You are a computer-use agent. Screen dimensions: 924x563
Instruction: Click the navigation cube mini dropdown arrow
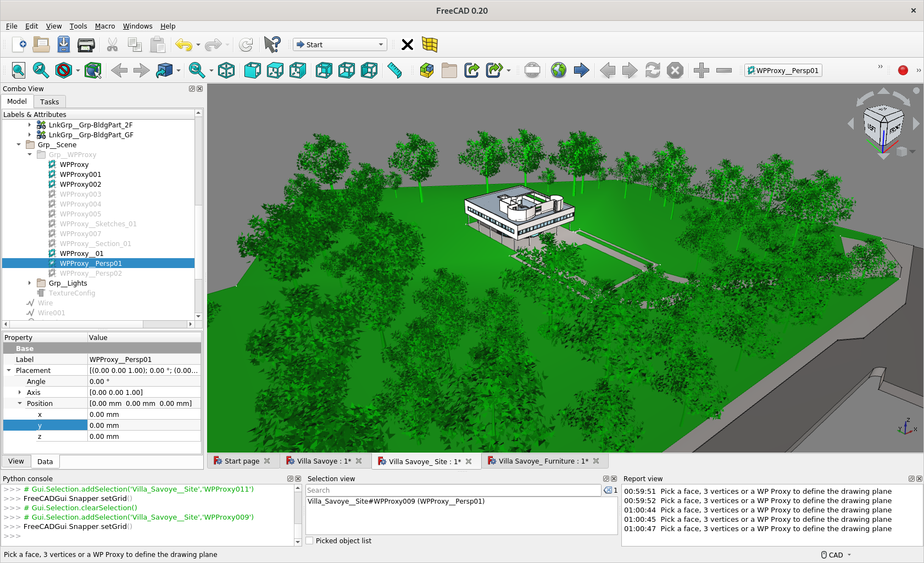(x=912, y=152)
